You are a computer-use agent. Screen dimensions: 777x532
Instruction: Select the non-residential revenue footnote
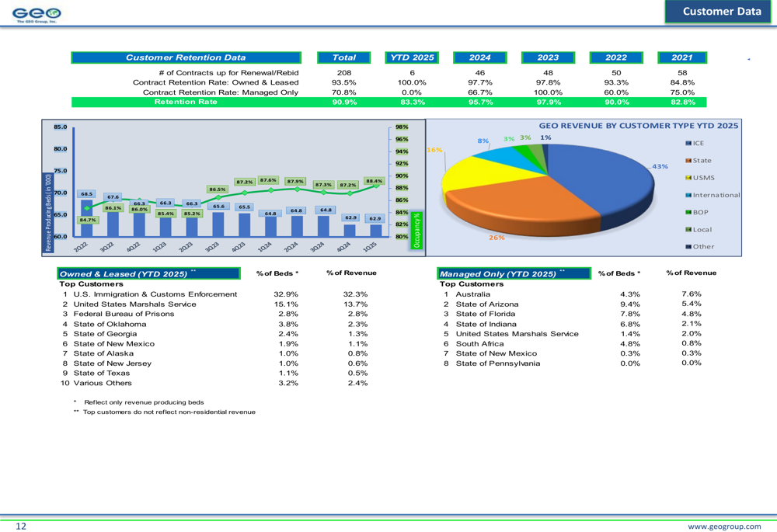pyautogui.click(x=169, y=412)
